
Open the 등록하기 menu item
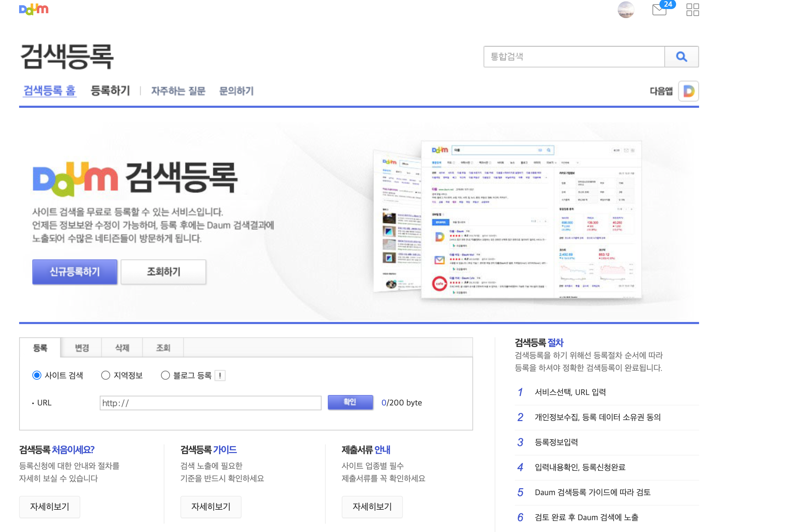[x=110, y=91]
